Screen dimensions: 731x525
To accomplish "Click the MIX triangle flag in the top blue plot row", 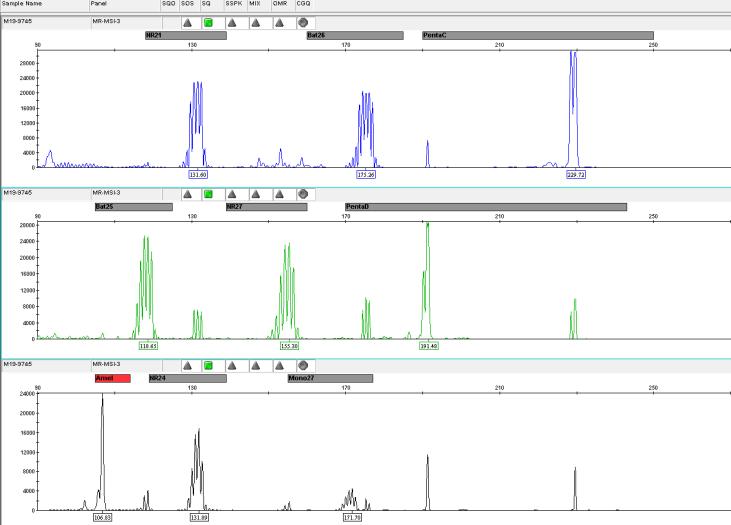I will (x=255, y=22).
